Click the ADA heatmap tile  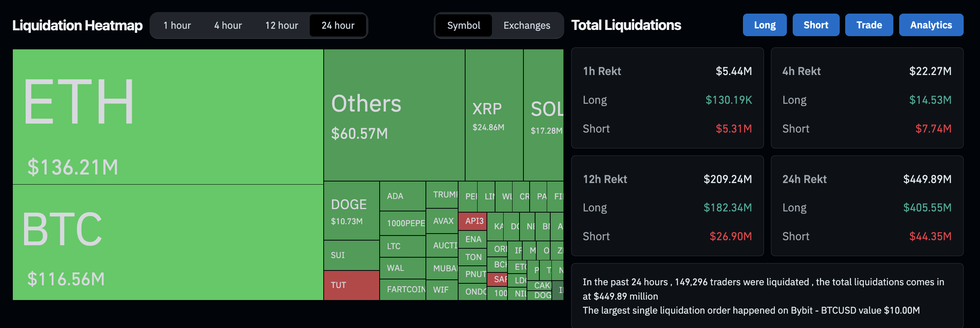click(x=403, y=196)
